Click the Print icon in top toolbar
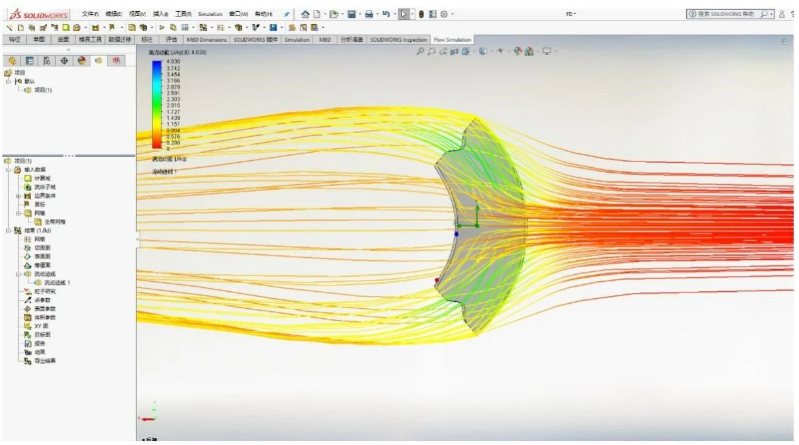Image resolution: width=799 pixels, height=445 pixels. 369,14
